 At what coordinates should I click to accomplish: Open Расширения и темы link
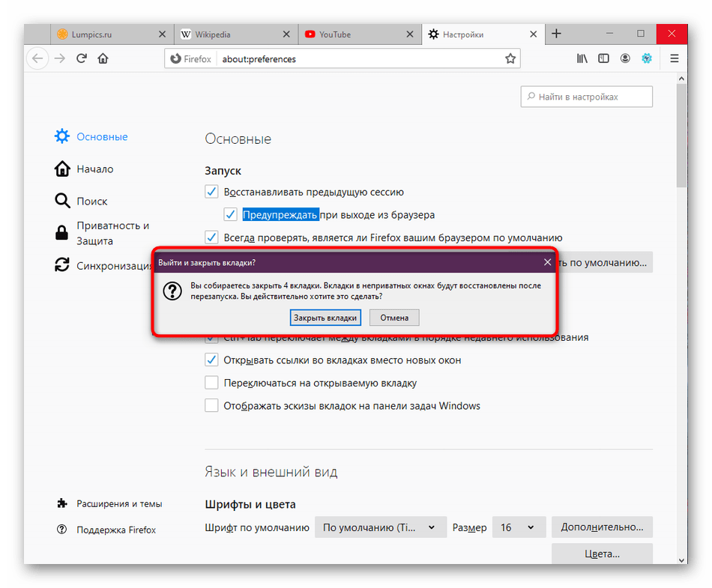tap(109, 503)
